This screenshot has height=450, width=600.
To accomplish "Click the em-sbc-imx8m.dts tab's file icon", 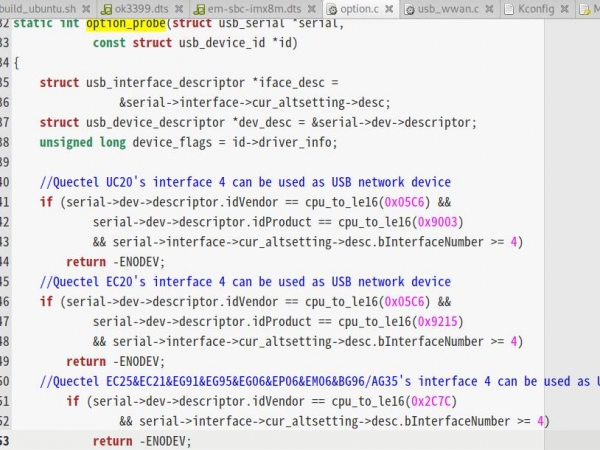I will [x=198, y=9].
